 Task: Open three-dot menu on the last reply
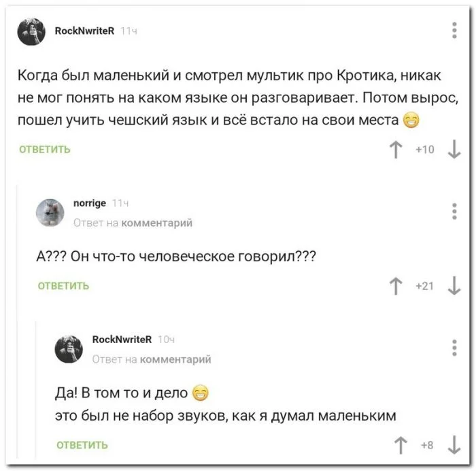[454, 347]
